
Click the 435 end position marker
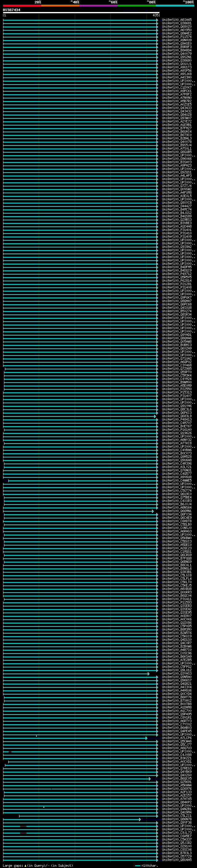point(155,15)
